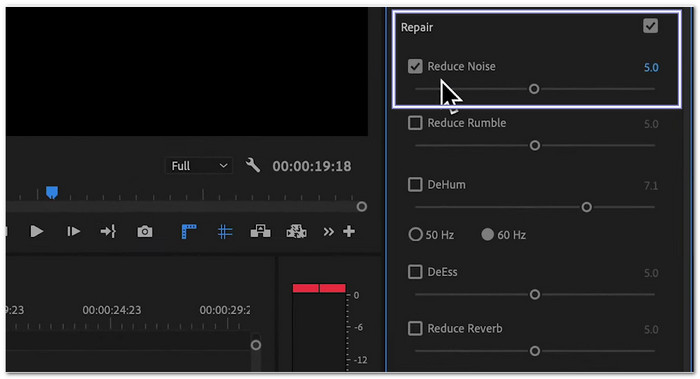
Task: Click the 00:00:19:18 timecode
Action: [312, 166]
